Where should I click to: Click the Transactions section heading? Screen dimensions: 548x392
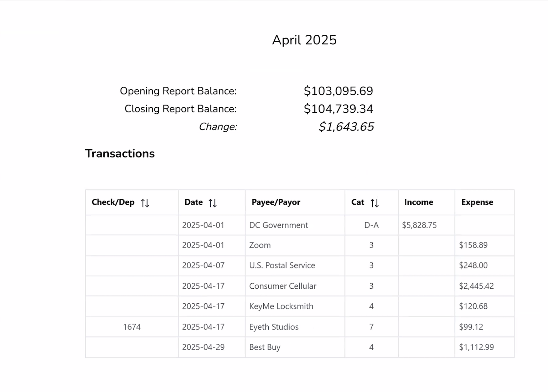pyautogui.click(x=120, y=153)
